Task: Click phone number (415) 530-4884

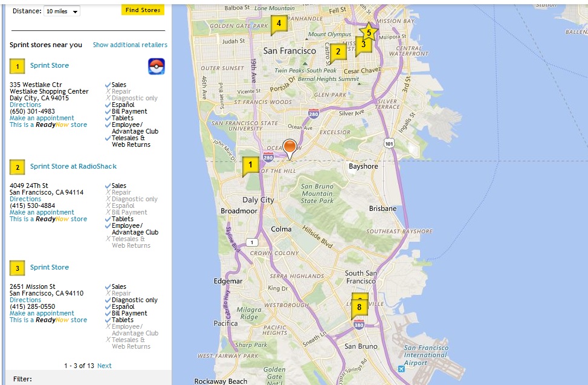Action: pyautogui.click(x=32, y=205)
